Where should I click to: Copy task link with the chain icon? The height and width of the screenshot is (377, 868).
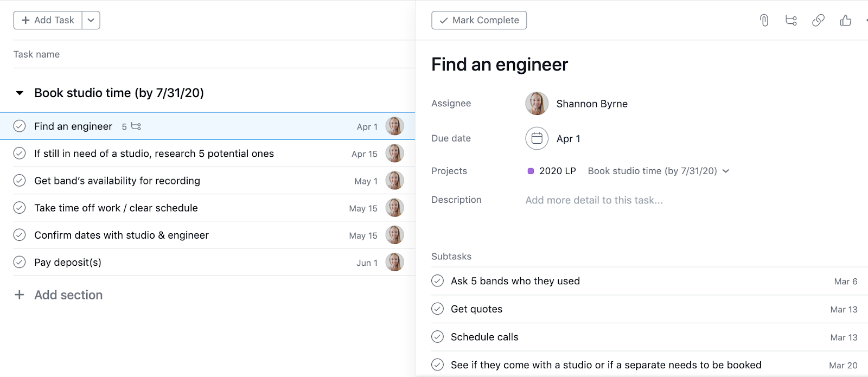point(818,21)
